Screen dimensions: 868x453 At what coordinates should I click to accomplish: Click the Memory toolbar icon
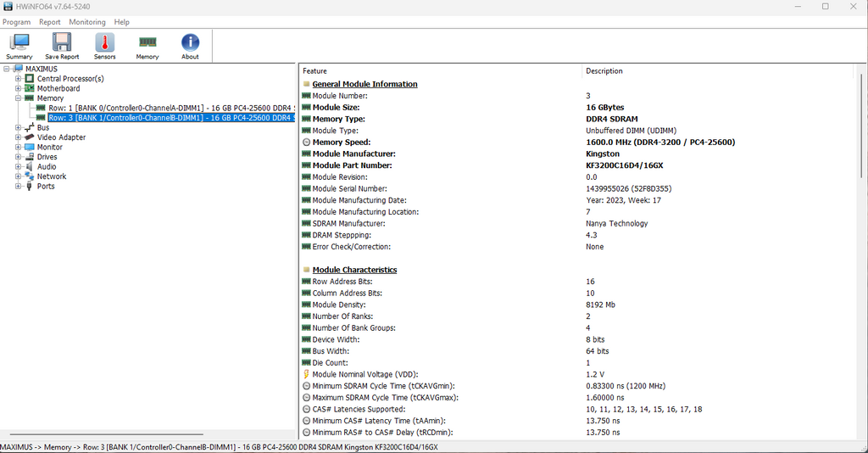[147, 42]
